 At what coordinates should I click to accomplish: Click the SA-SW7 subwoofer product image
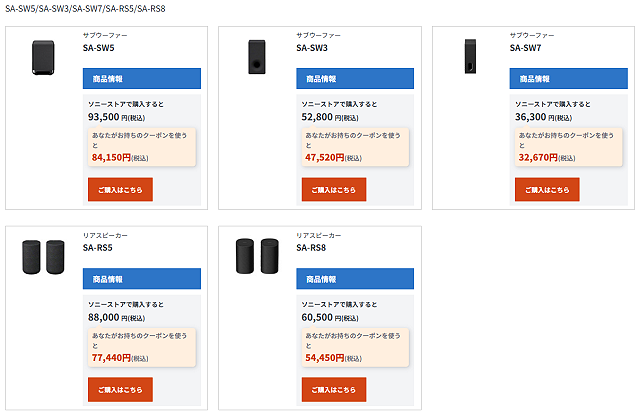coord(470,58)
